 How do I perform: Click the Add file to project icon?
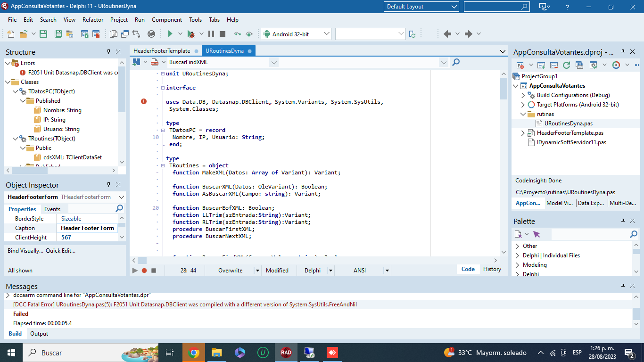click(x=85, y=34)
